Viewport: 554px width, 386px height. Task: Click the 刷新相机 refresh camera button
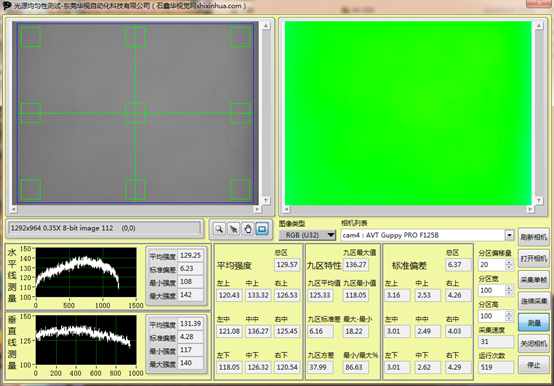pos(534,237)
